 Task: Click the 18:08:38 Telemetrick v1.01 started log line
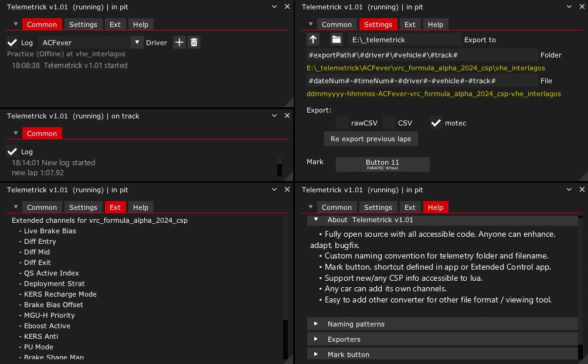click(70, 65)
